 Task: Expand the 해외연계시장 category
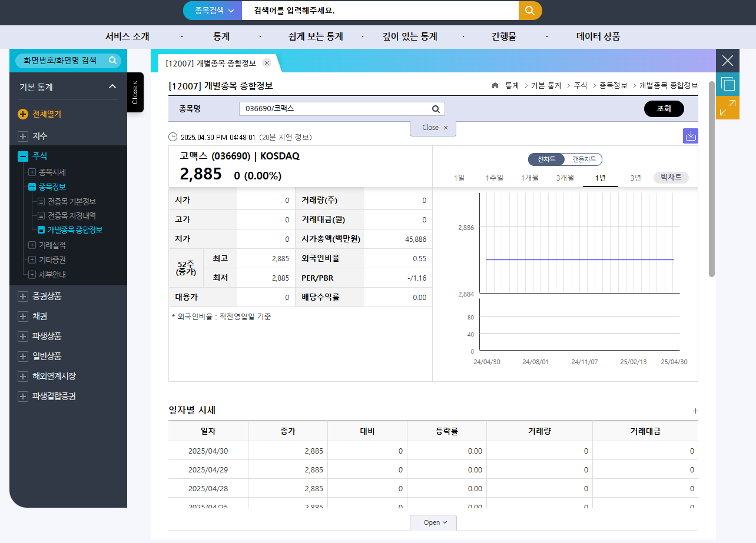pyautogui.click(x=23, y=377)
